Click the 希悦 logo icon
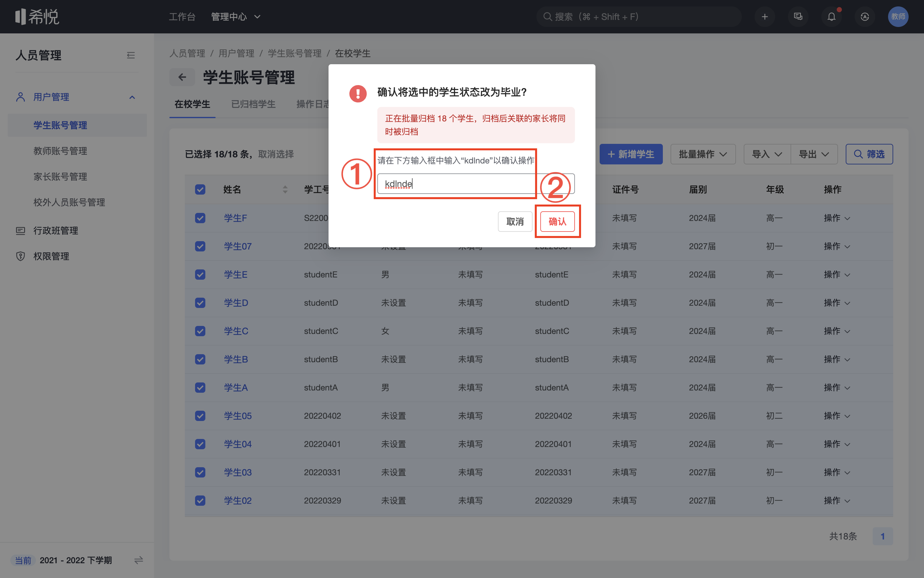This screenshot has height=578, width=924. (37, 16)
